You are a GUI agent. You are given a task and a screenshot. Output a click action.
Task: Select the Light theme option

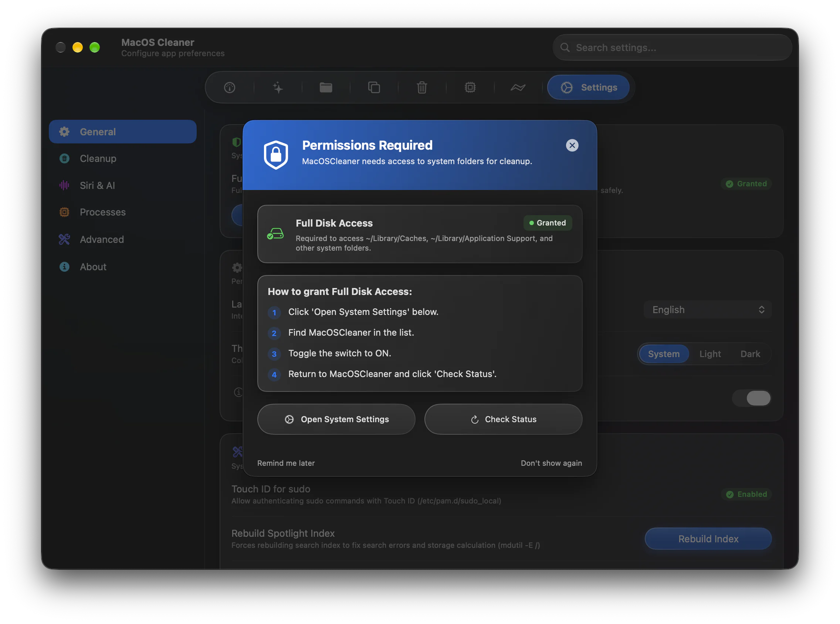click(710, 354)
